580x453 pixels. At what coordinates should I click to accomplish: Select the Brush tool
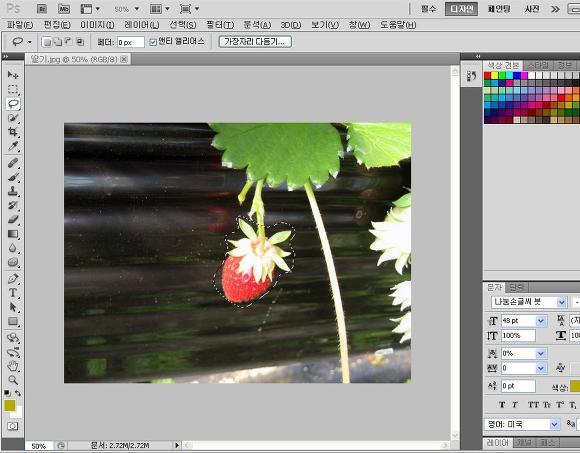13,177
